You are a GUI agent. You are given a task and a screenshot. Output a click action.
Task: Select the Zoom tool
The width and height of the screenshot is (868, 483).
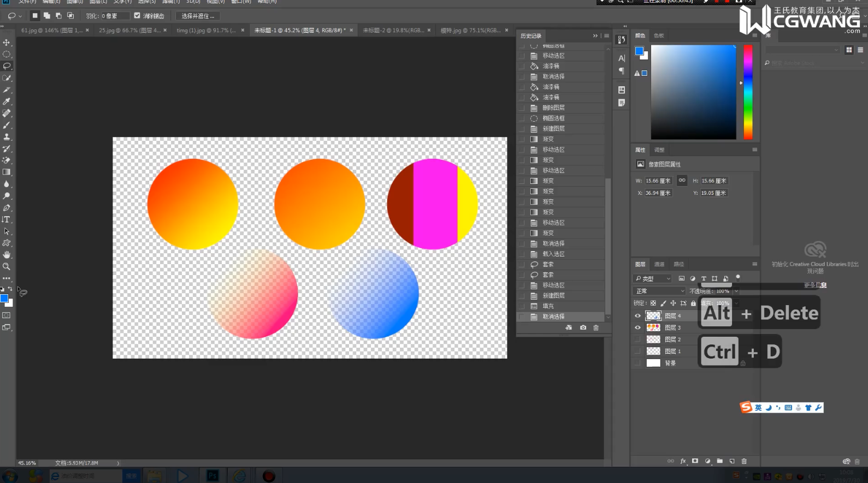7,267
